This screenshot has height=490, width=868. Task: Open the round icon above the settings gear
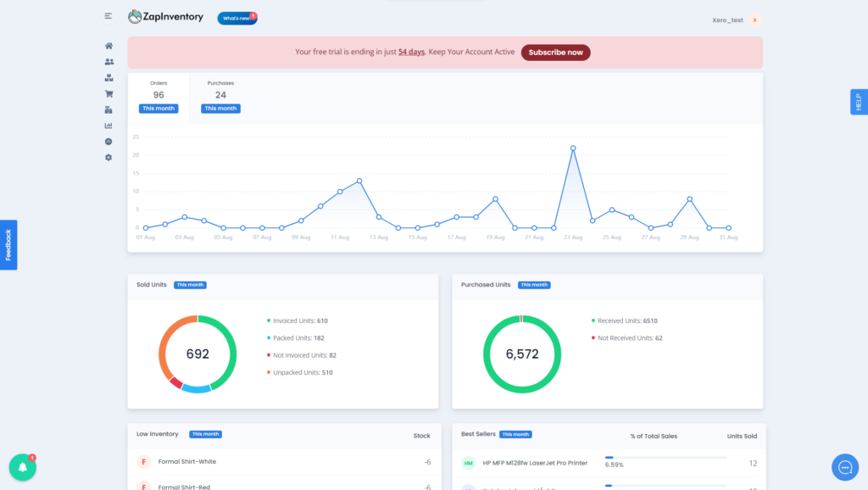108,142
